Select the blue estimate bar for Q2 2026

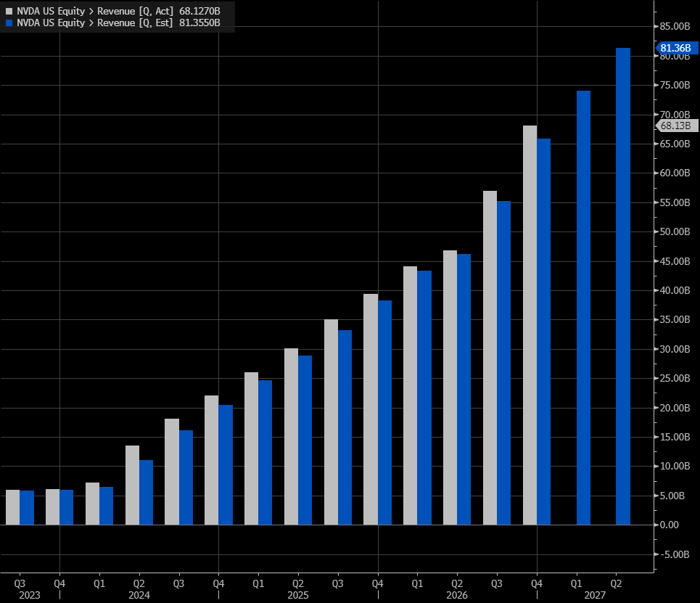tap(464, 390)
